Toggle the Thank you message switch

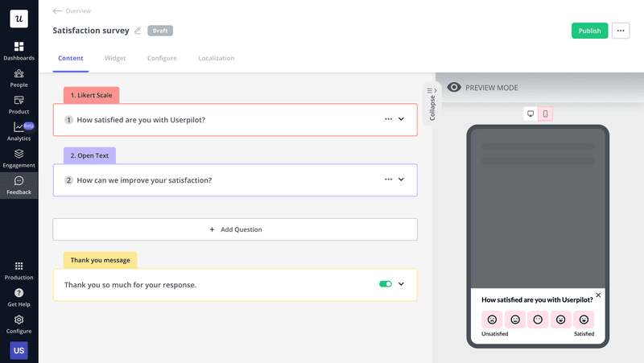[386, 284]
